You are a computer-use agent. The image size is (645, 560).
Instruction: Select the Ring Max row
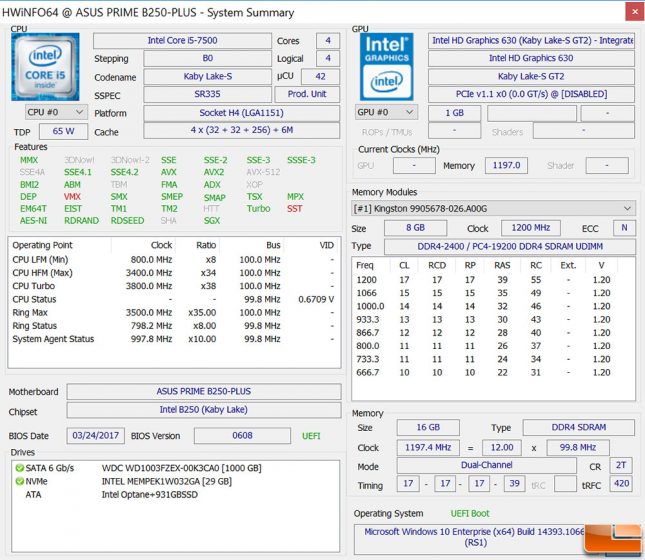(x=174, y=313)
